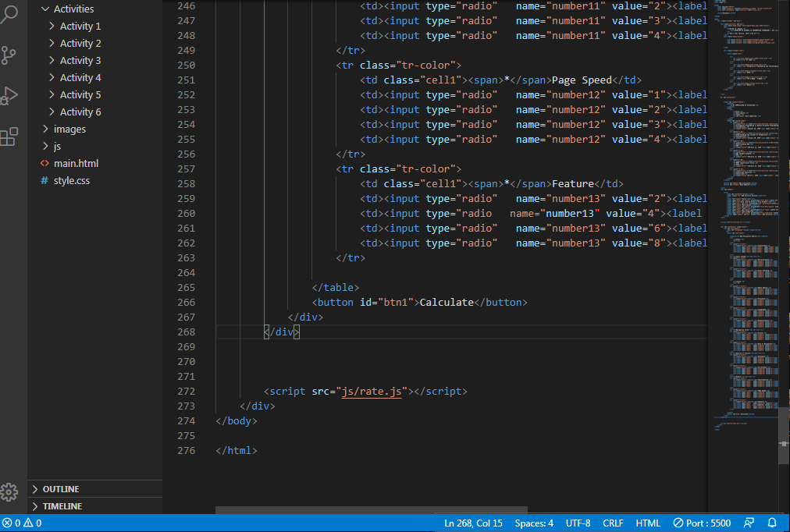Screen dimensions: 790x532
Task: Click line number 266 in gutter
Action: pyautogui.click(x=187, y=302)
